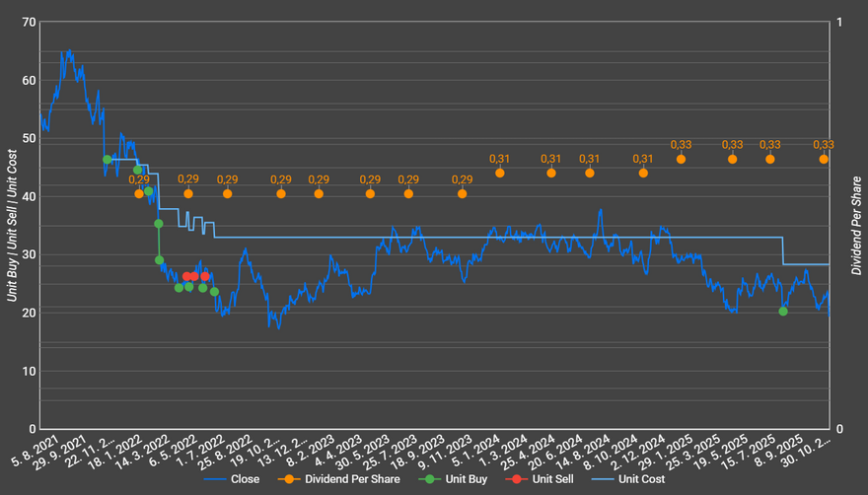Click the final 0,33 dividend marker at right edge
Image resolution: width=868 pixels, height=495 pixels.
[x=824, y=160]
